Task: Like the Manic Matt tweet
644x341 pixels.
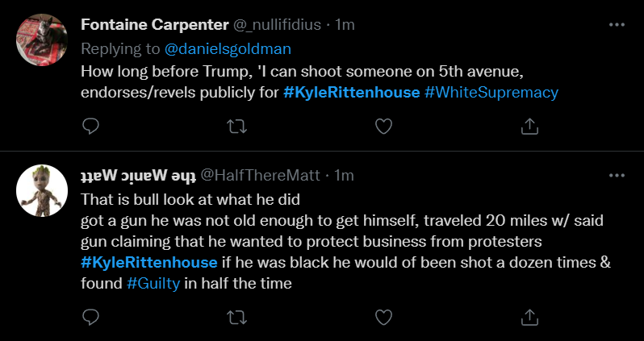Action: pos(384,317)
